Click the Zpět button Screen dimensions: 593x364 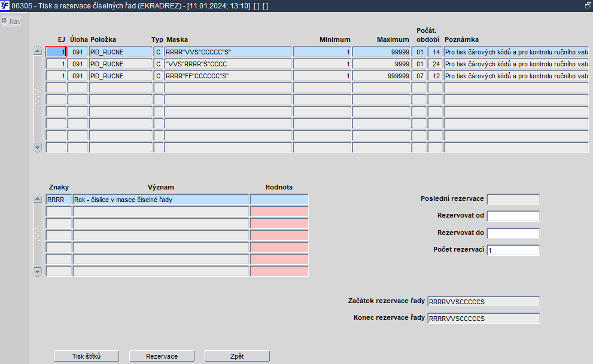pyautogui.click(x=237, y=356)
